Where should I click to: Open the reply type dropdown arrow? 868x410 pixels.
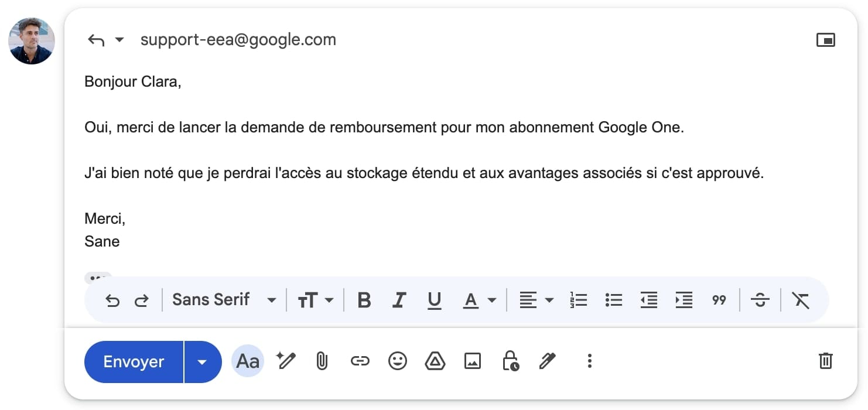119,40
